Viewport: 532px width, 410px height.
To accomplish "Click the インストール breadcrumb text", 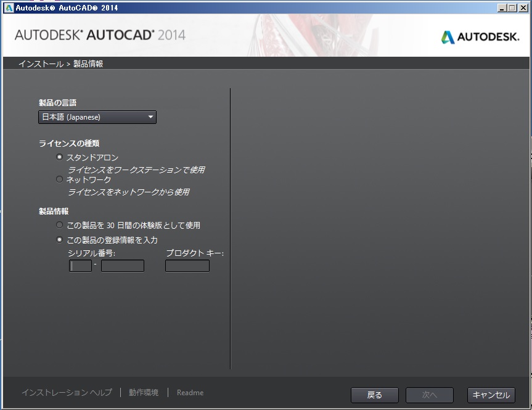I will pyautogui.click(x=41, y=64).
